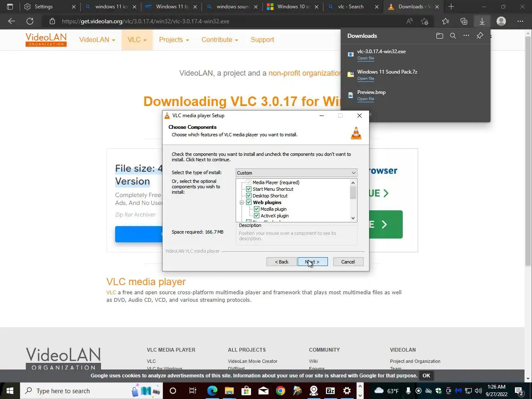Launch Microsoft Store from the taskbar
This screenshot has width=532, height=399.
(x=246, y=391)
